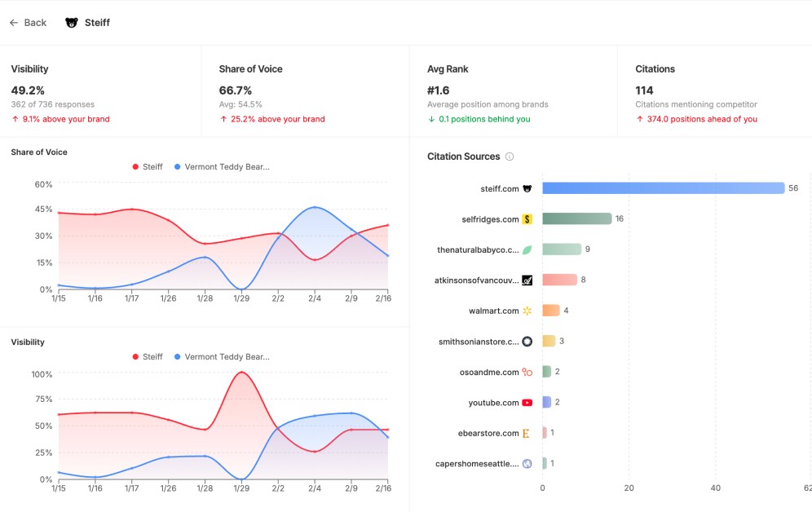812x512 pixels.
Task: Click the steiff.com citation bar
Action: [664, 188]
